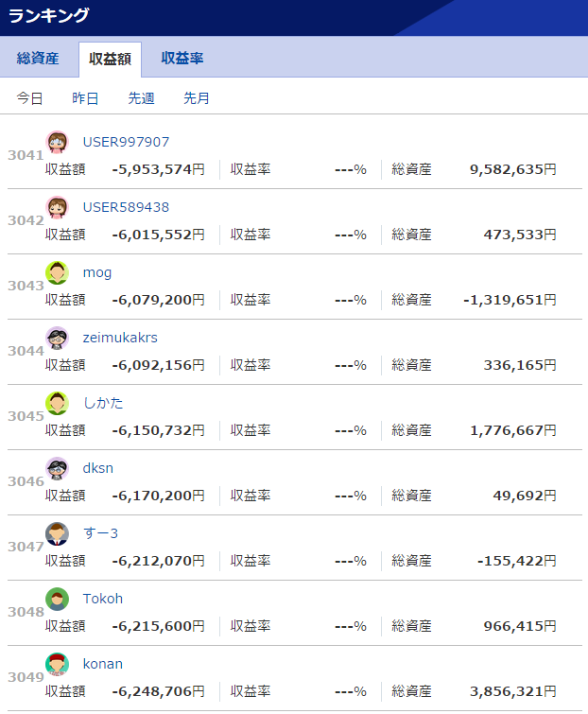Open zeimukakrs username link
This screenshot has width=588, height=714.
(120, 338)
